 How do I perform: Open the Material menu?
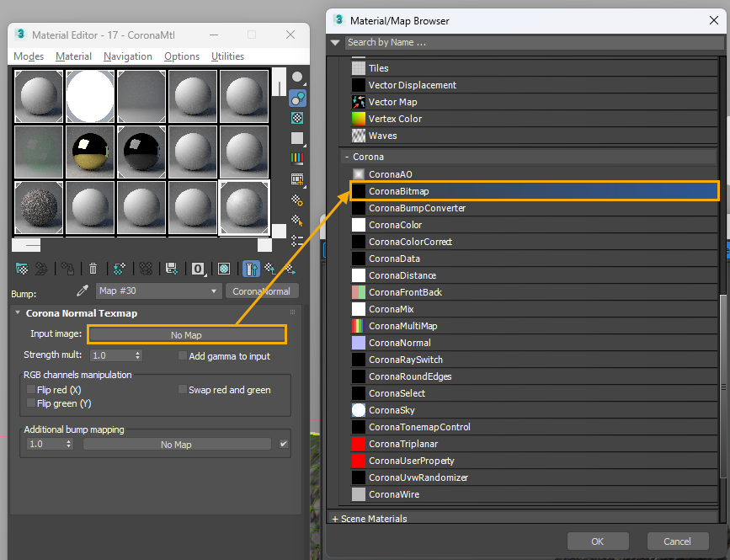[x=73, y=56]
